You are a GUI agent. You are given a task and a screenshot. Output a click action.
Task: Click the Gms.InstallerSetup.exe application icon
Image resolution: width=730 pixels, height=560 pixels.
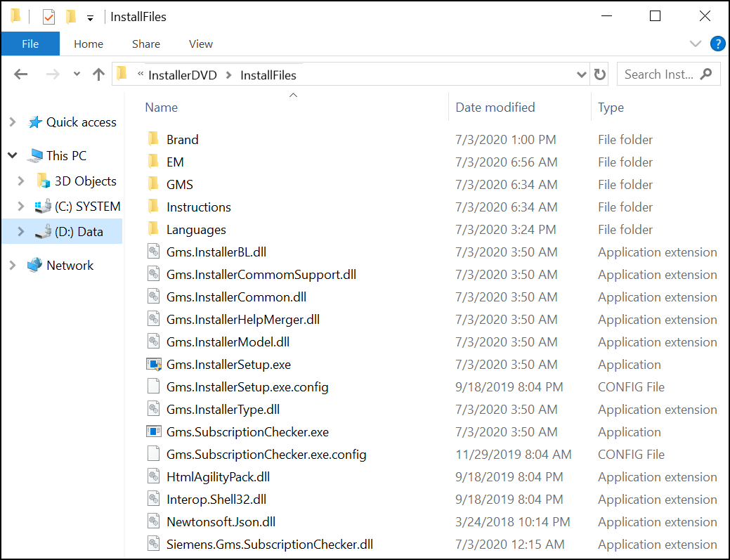click(154, 365)
